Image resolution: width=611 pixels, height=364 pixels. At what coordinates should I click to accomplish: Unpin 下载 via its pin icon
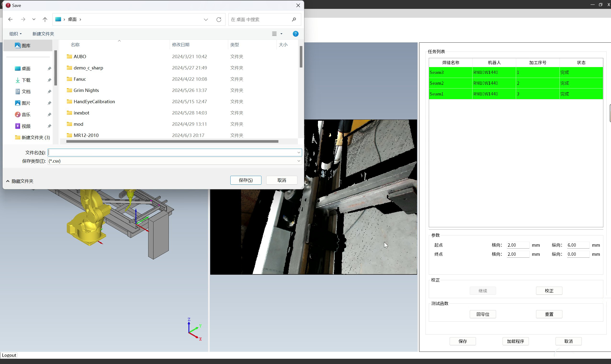49,80
